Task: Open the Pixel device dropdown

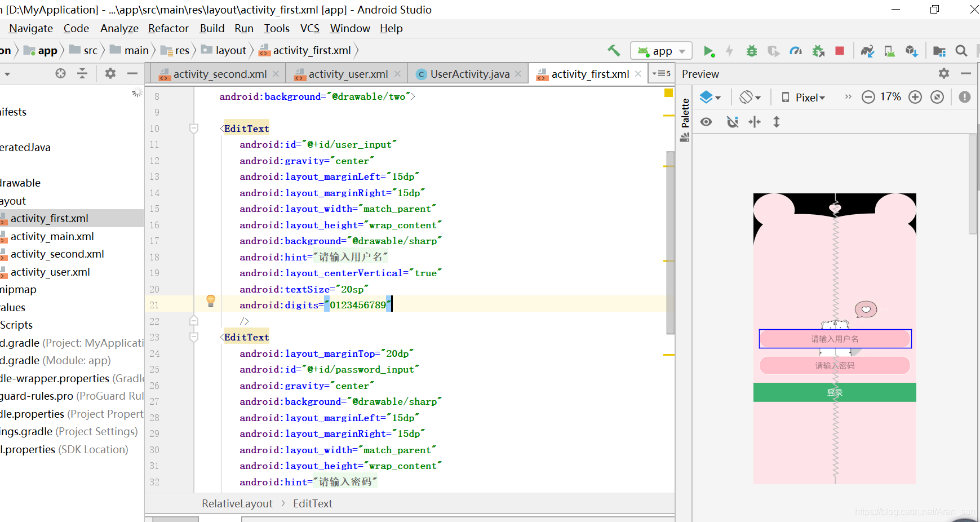Action: 804,98
